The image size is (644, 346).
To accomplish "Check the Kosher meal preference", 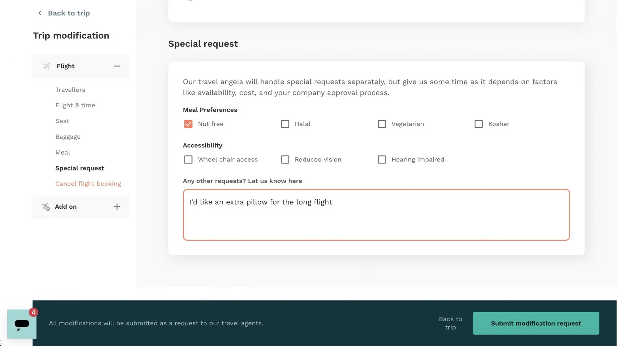I will (479, 124).
